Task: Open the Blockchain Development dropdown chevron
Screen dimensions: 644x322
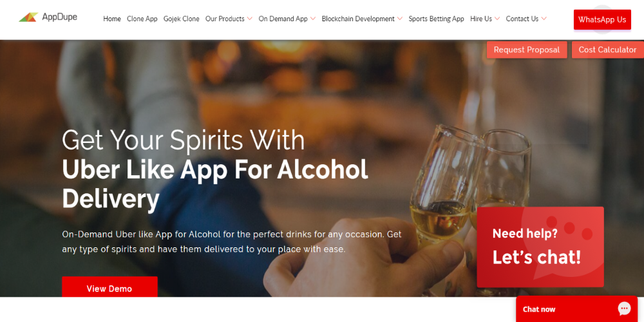Action: coord(400,19)
